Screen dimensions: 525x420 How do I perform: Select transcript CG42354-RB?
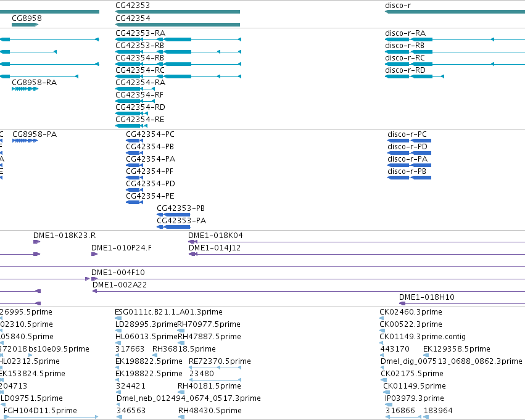tap(178, 64)
